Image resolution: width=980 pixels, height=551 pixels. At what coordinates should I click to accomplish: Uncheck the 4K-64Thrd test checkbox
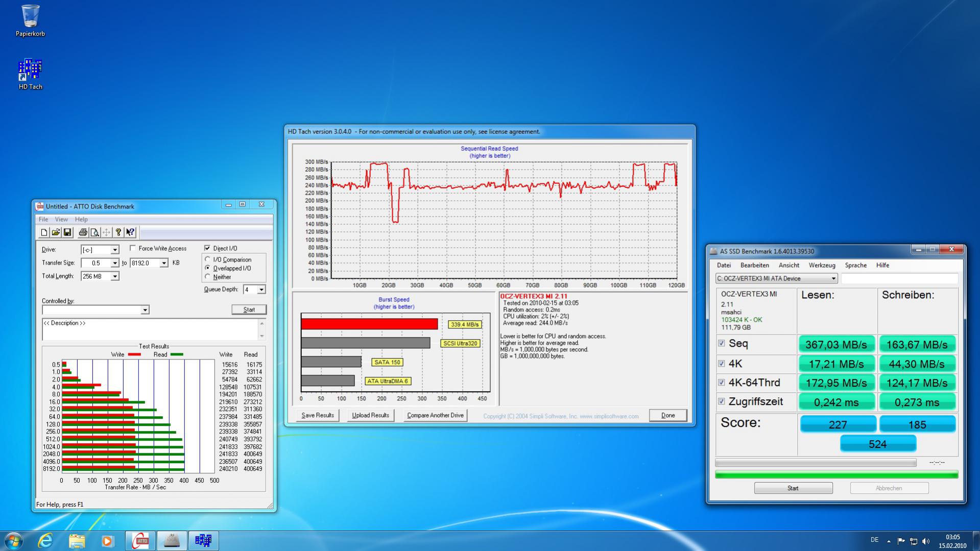click(x=722, y=382)
